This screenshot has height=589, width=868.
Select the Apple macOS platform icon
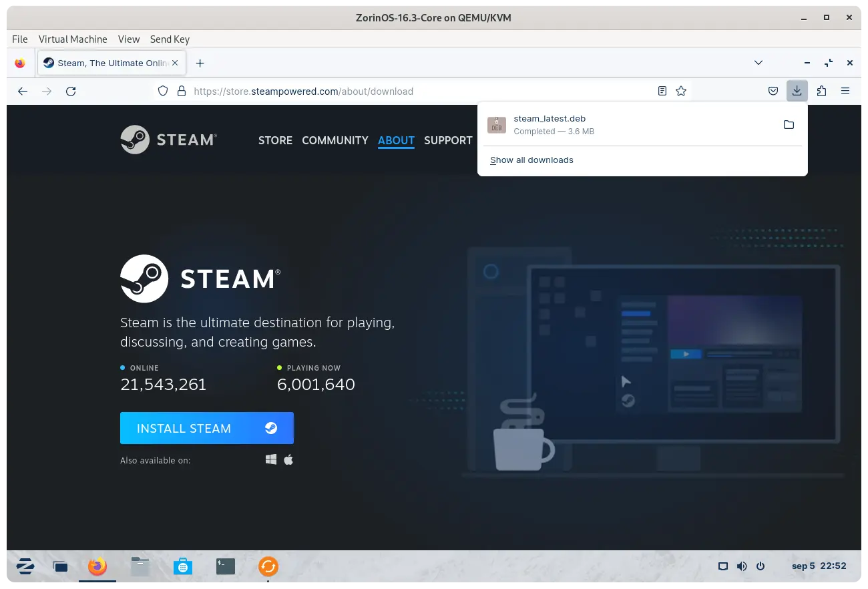(288, 459)
